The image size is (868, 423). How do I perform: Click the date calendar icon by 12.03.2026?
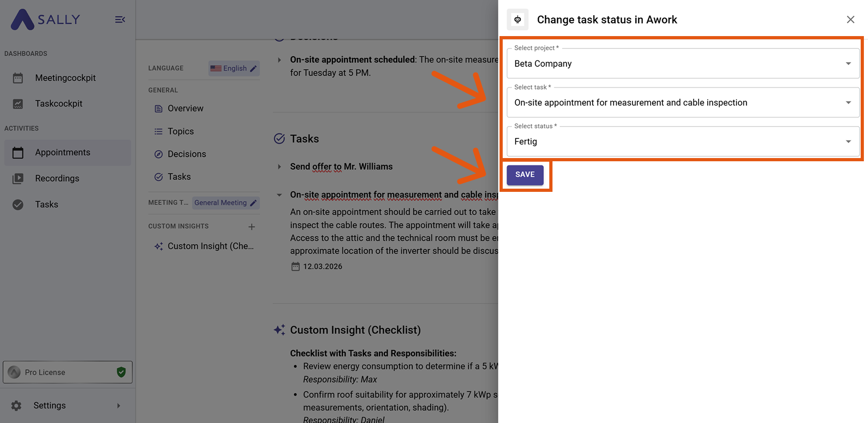tap(295, 266)
